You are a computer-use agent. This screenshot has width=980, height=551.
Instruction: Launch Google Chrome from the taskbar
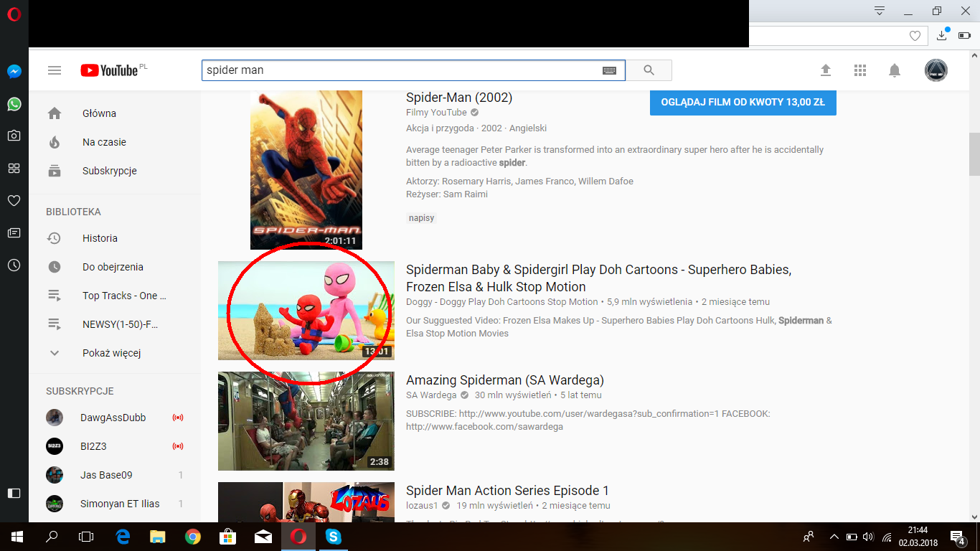click(x=192, y=537)
